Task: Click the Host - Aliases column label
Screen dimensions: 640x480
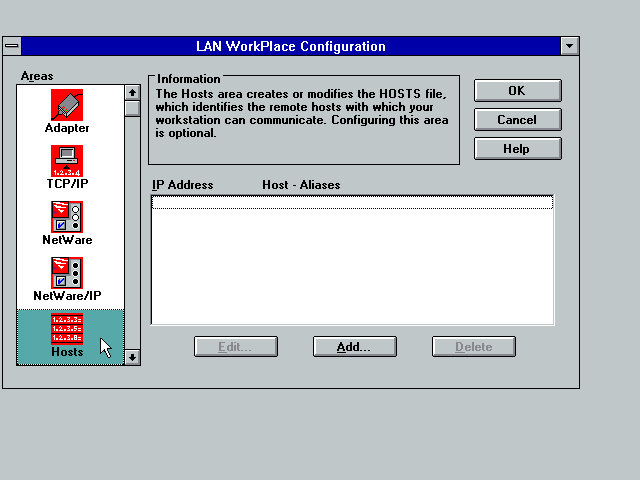Action: click(x=301, y=185)
